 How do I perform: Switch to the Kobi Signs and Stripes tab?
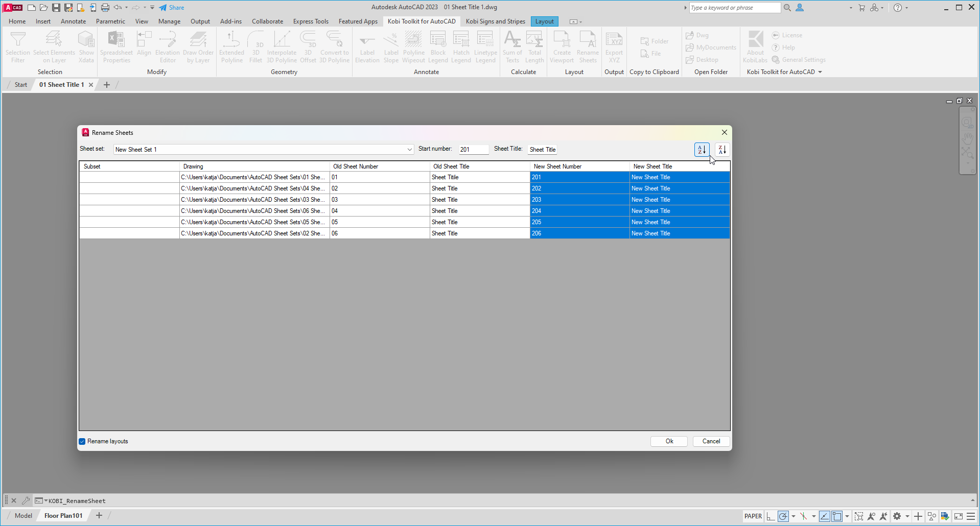(495, 21)
